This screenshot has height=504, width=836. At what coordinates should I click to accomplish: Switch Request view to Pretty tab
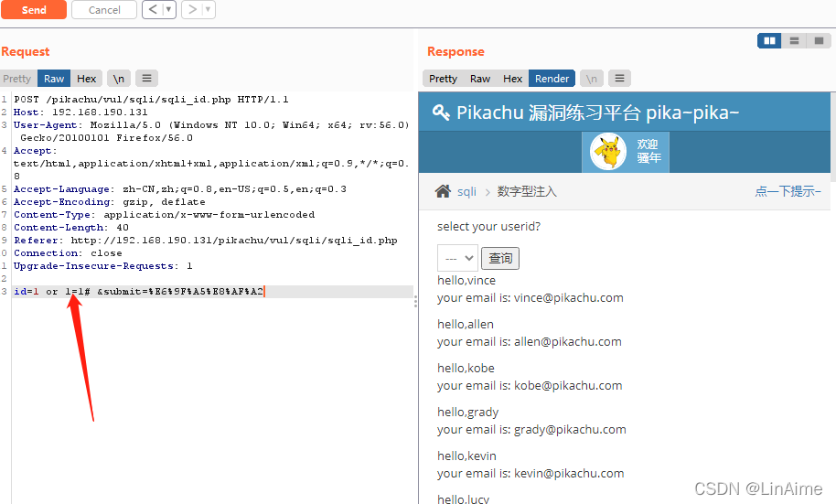tap(17, 79)
